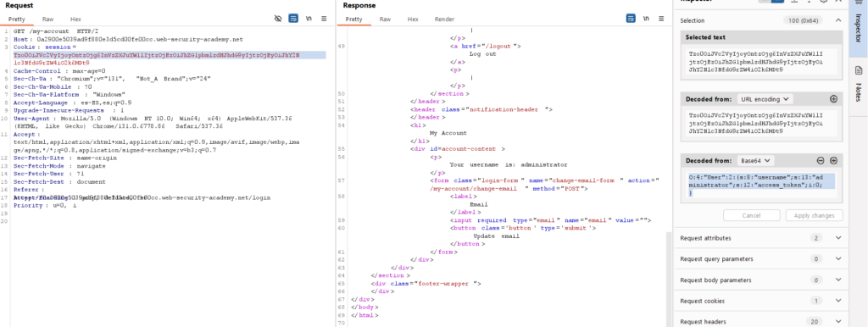Switch Response view to Hex tab
Image resolution: width=868 pixels, height=327 pixels.
(413, 19)
